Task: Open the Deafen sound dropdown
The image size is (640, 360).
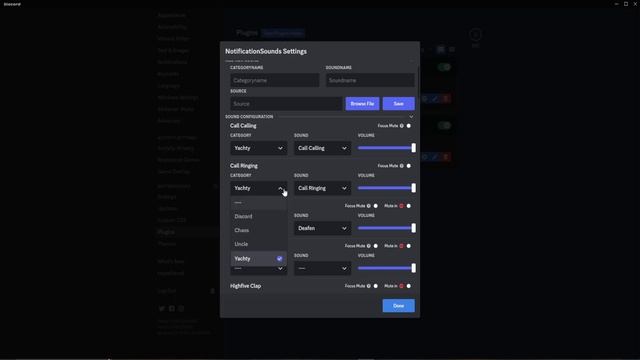Action: [x=322, y=228]
